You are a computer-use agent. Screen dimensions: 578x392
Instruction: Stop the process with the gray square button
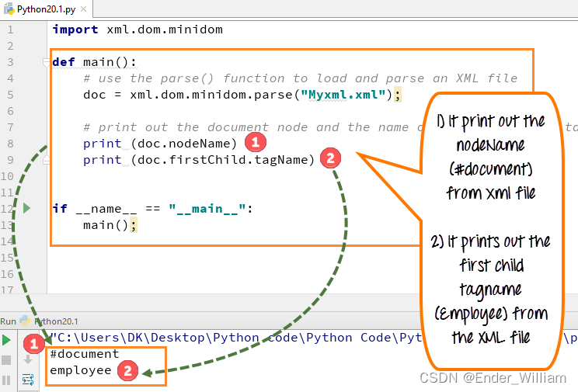(x=6, y=360)
